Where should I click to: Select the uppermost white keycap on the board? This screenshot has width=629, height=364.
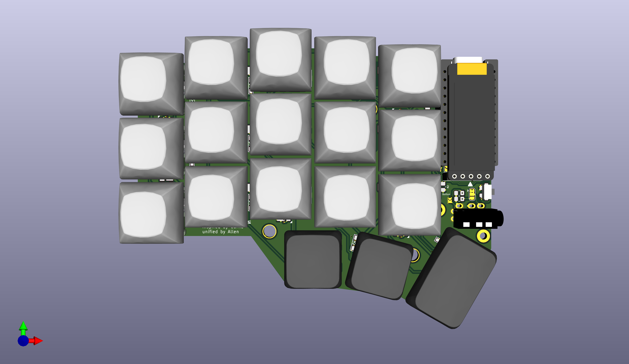280,60
